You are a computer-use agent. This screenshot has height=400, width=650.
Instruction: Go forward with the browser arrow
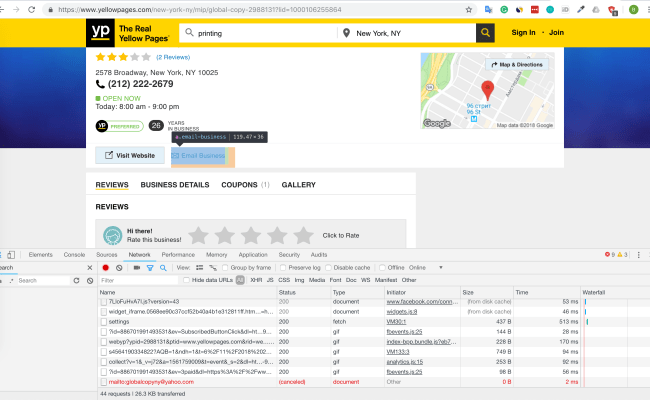(x=16, y=10)
